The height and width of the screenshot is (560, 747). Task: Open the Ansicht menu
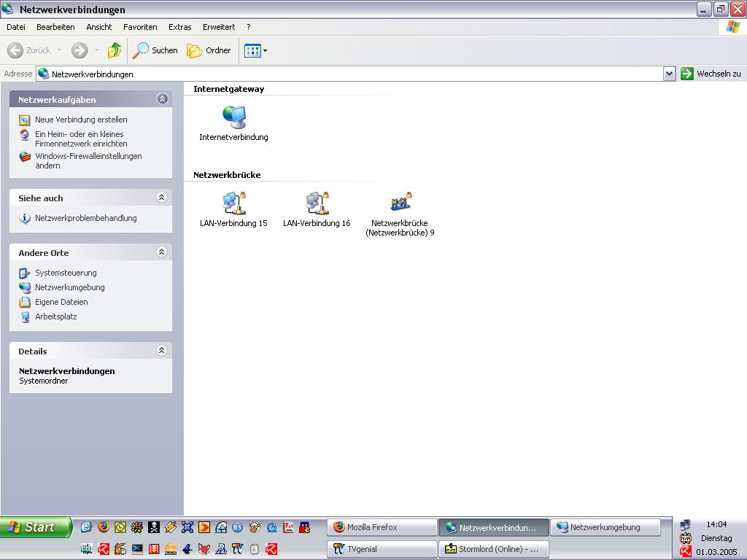tap(99, 27)
